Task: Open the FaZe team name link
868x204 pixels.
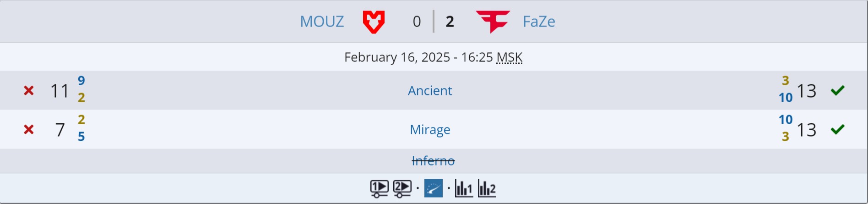Action: [539, 22]
